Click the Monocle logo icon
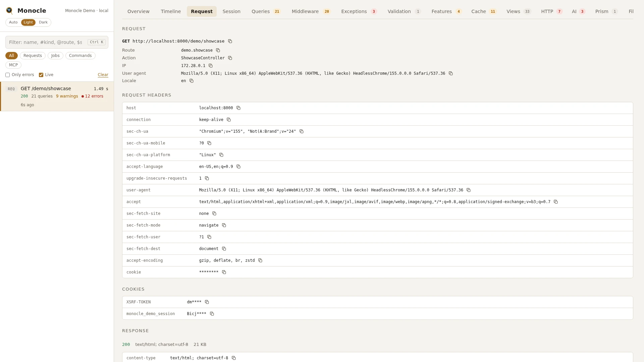This screenshot has width=644, height=362. [9, 11]
